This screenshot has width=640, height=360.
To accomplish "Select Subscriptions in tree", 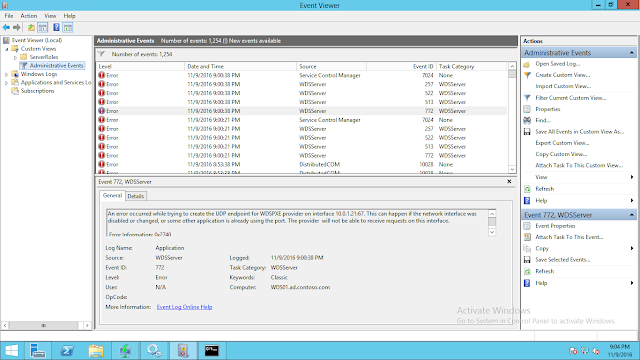I will 37,91.
